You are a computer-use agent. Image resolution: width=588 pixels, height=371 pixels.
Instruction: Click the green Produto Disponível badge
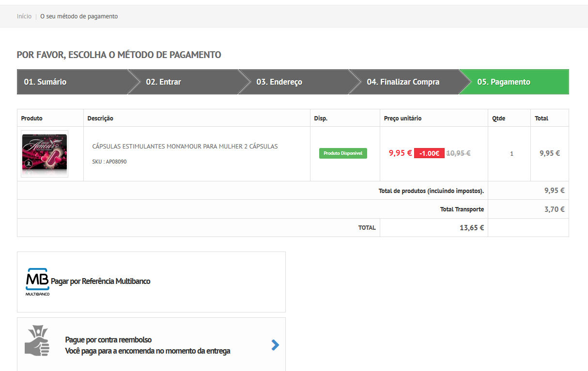tap(343, 153)
